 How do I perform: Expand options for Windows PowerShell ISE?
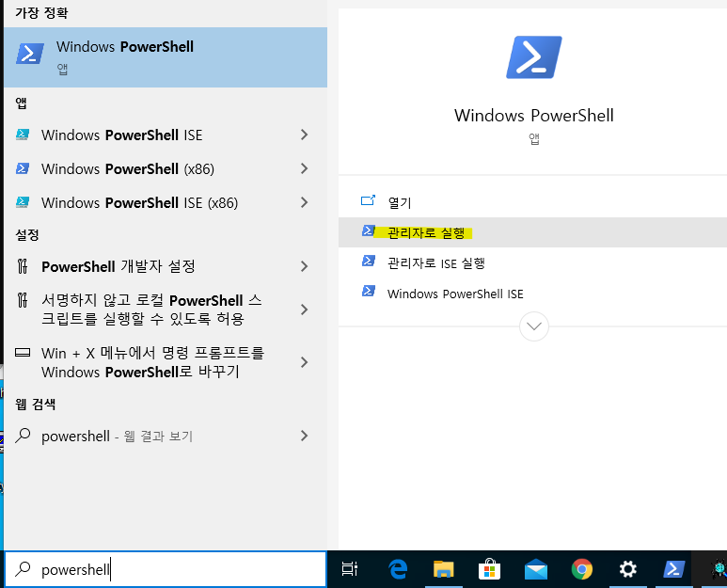point(304,135)
